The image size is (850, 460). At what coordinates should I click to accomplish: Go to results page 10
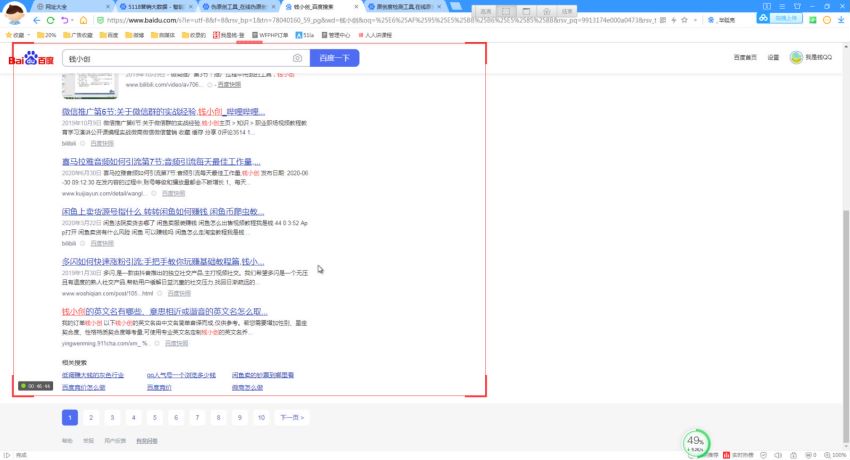pyautogui.click(x=261, y=418)
